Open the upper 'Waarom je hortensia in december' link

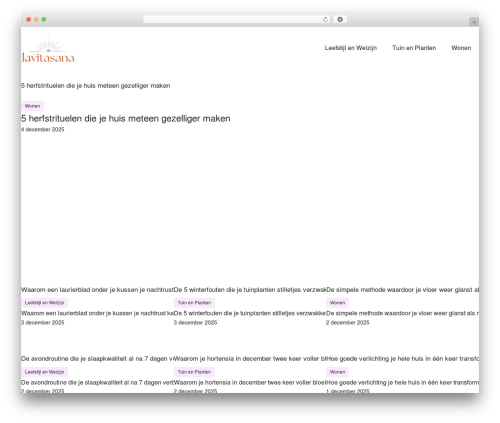click(x=250, y=359)
